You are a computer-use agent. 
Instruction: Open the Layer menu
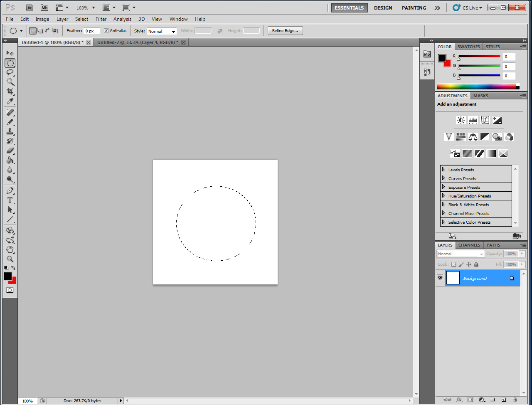click(62, 19)
